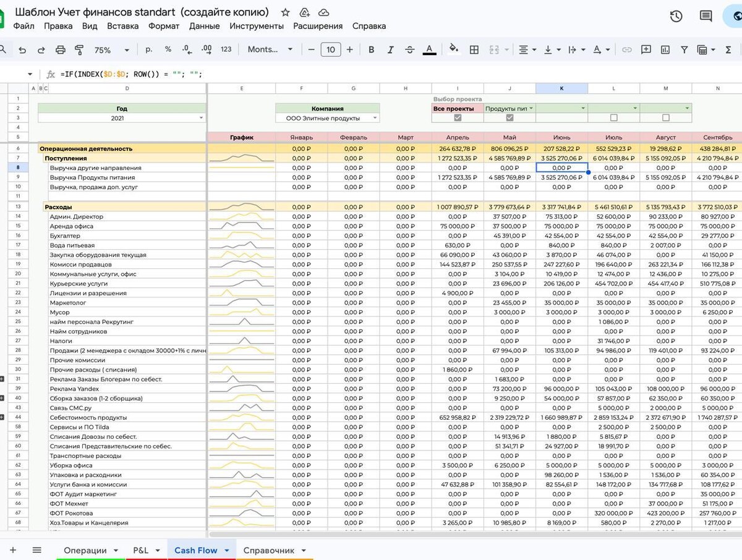The width and height of the screenshot is (742, 560).
Task: Open the functions sigma menu
Action: (x=730, y=50)
